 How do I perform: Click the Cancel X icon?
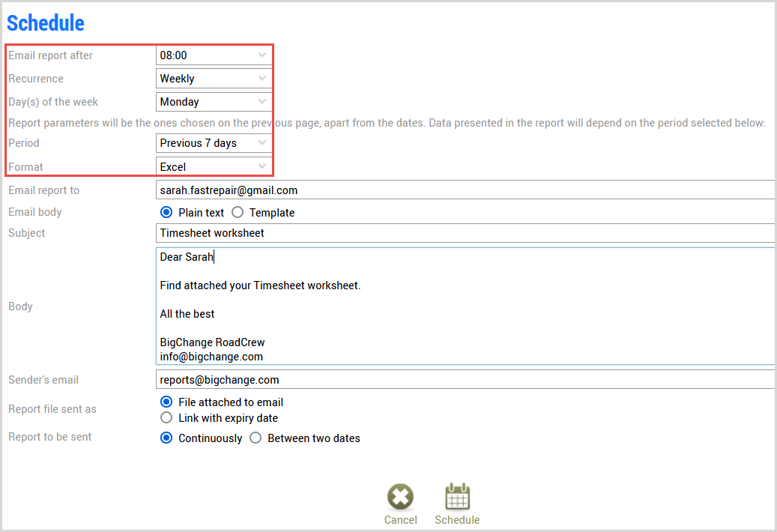(x=400, y=498)
